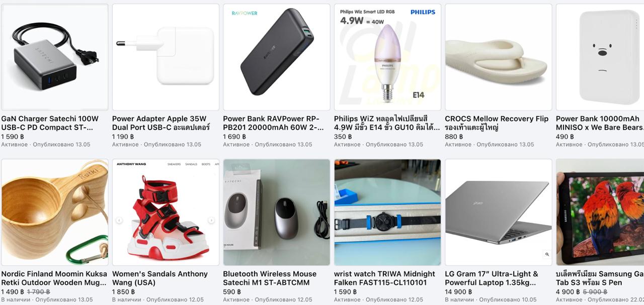Open RAVPower power bank product image
644x305 pixels.
[x=277, y=57]
